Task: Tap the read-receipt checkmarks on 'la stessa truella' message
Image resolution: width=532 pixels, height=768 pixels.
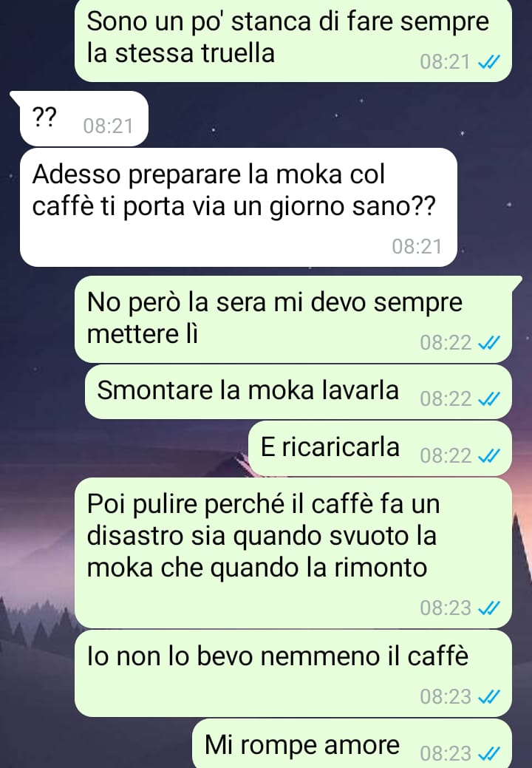Action: (x=488, y=62)
